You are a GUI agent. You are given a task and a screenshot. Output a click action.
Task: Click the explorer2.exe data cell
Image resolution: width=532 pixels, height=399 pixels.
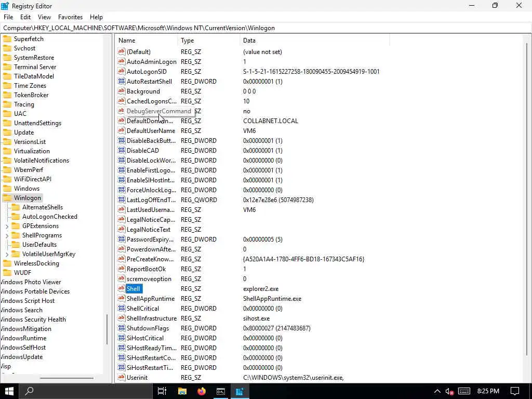261,289
